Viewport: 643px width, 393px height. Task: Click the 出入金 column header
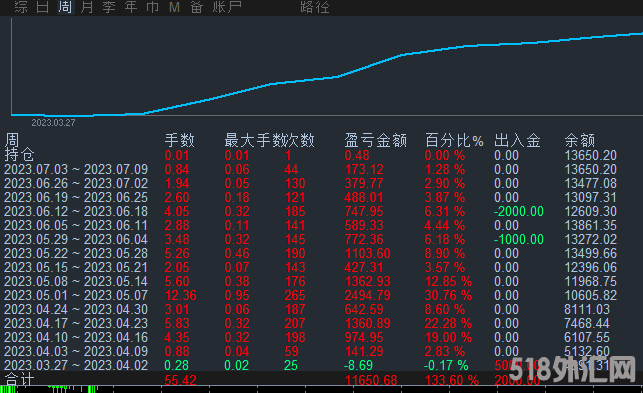pyautogui.click(x=517, y=140)
